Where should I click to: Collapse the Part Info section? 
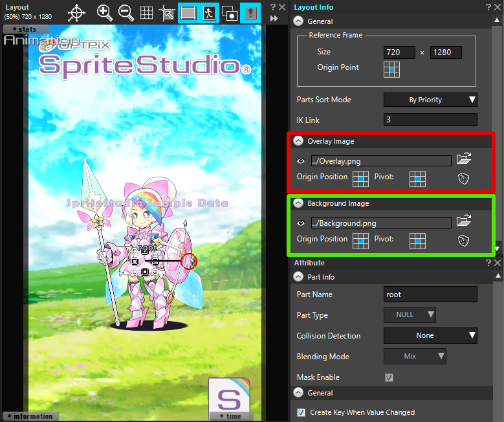299,277
